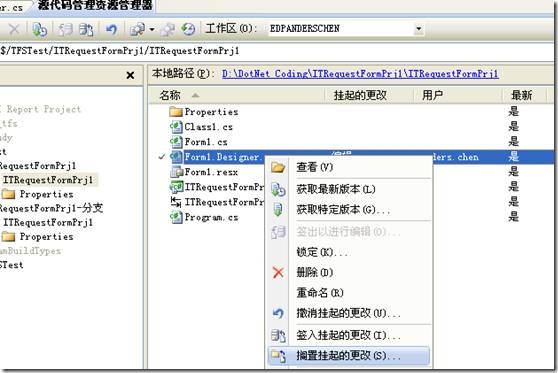Click the Check Out for Edit toolbar icon

[x=65, y=29]
